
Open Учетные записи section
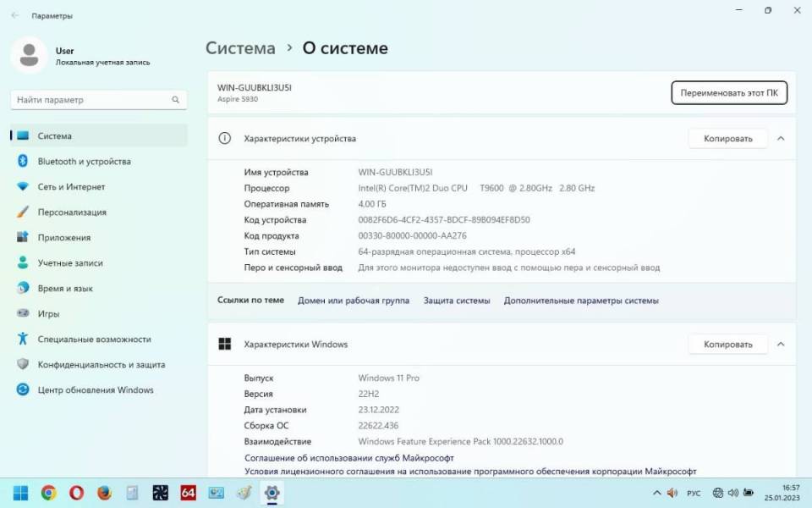[70, 263]
